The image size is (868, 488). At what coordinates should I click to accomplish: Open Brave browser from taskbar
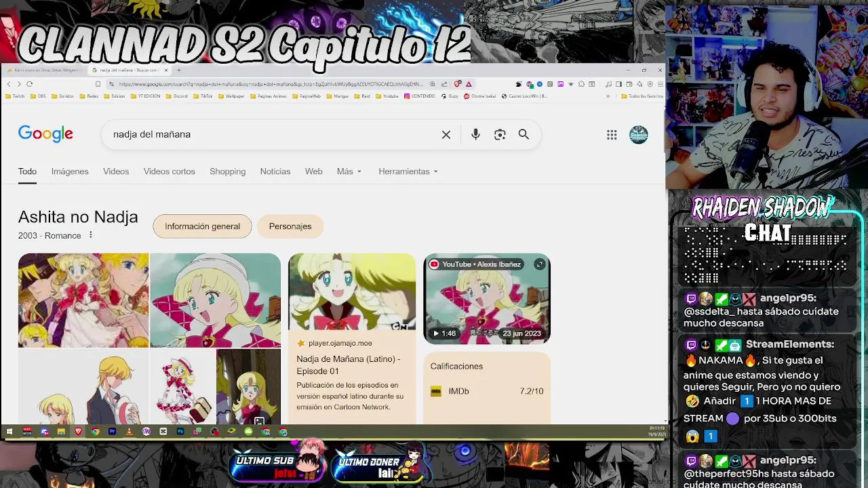click(x=78, y=431)
